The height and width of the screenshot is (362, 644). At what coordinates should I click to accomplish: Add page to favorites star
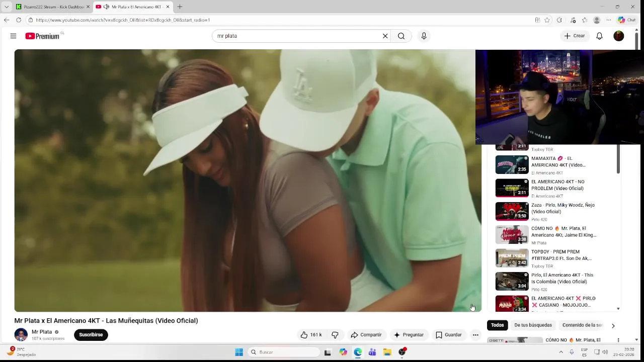(547, 20)
